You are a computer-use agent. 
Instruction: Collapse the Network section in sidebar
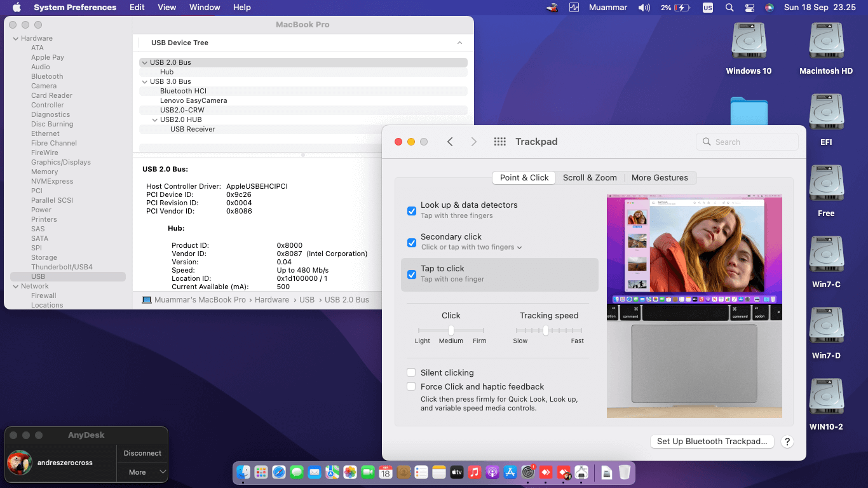(x=16, y=287)
